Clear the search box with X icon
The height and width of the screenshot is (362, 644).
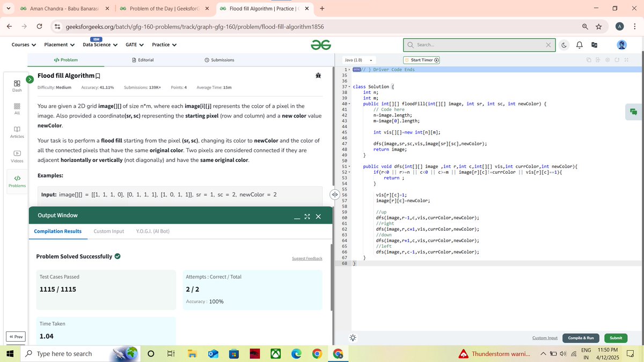point(548,45)
